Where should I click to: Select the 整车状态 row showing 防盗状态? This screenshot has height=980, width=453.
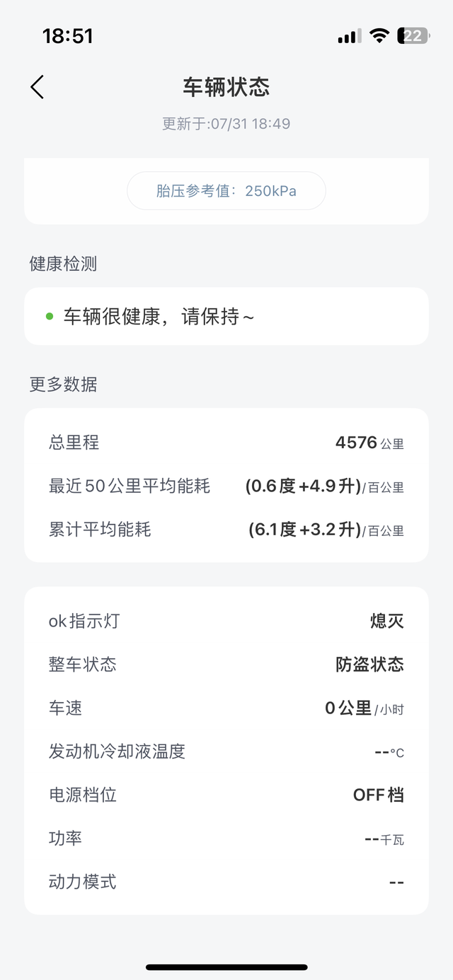point(226,665)
